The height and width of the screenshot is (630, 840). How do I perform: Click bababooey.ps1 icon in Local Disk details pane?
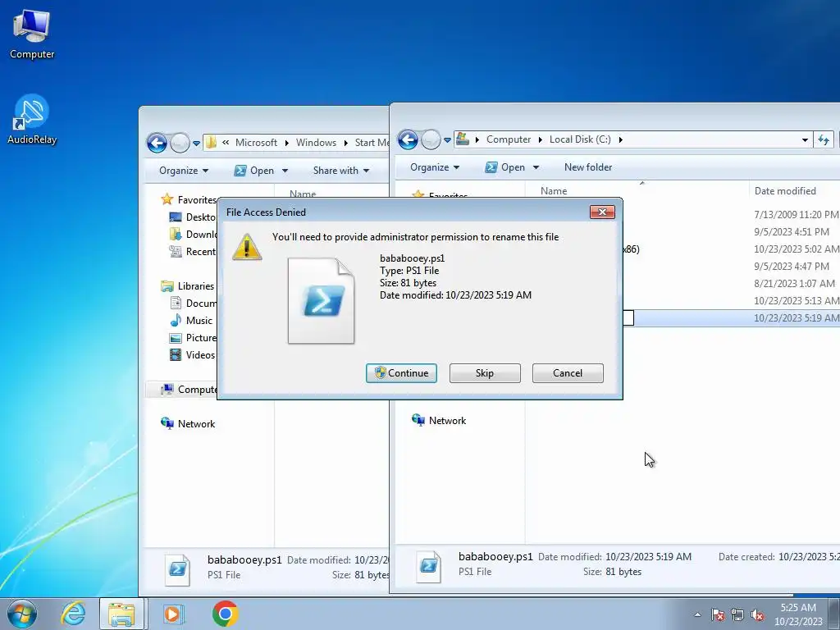coord(429,567)
